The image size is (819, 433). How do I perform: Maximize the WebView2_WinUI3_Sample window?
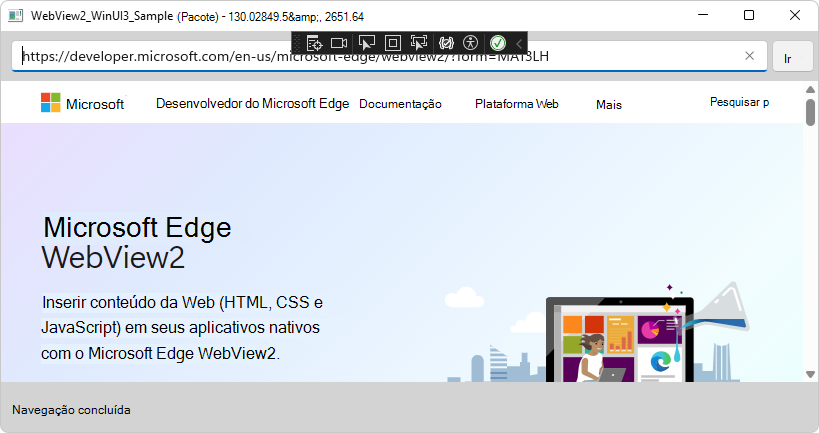pyautogui.click(x=749, y=15)
